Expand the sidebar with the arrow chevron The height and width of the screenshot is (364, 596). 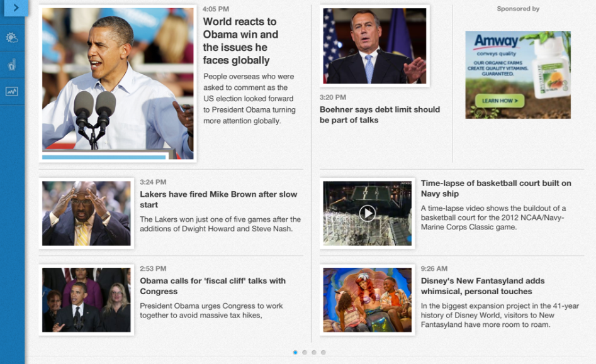click(x=15, y=8)
